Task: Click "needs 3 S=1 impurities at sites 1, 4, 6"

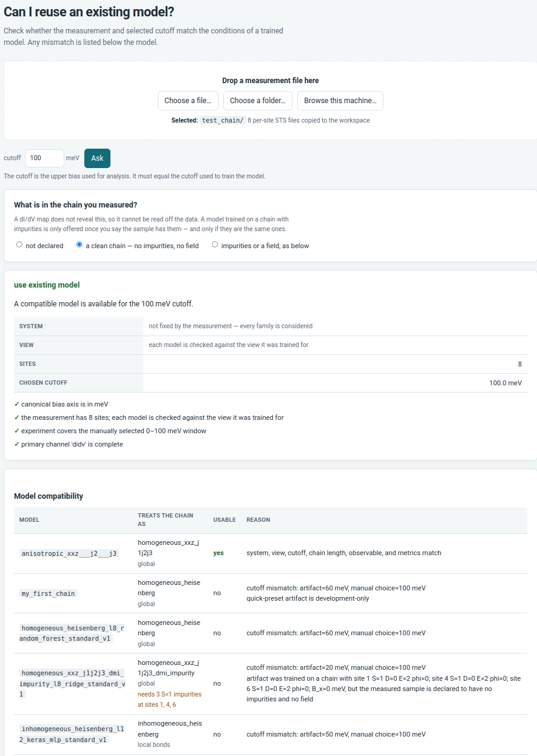Action: click(x=169, y=700)
